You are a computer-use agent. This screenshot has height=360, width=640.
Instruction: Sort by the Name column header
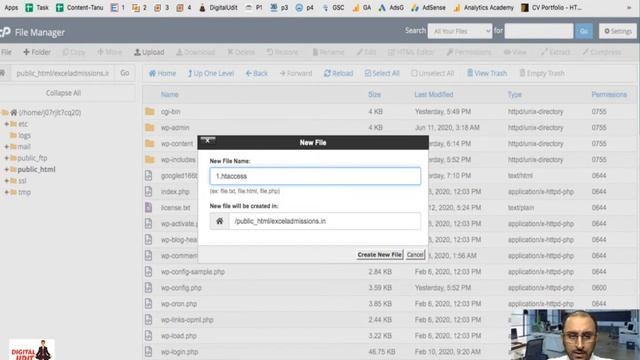click(x=169, y=95)
